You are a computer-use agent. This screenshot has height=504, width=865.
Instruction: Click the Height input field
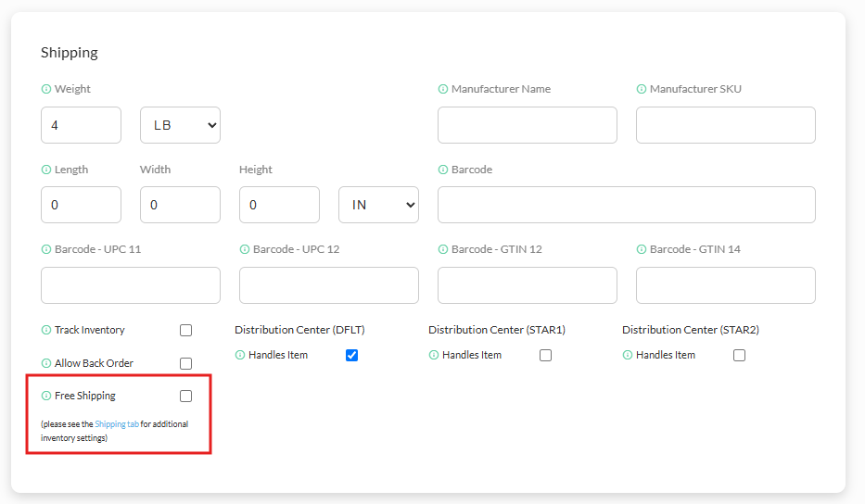pos(279,205)
